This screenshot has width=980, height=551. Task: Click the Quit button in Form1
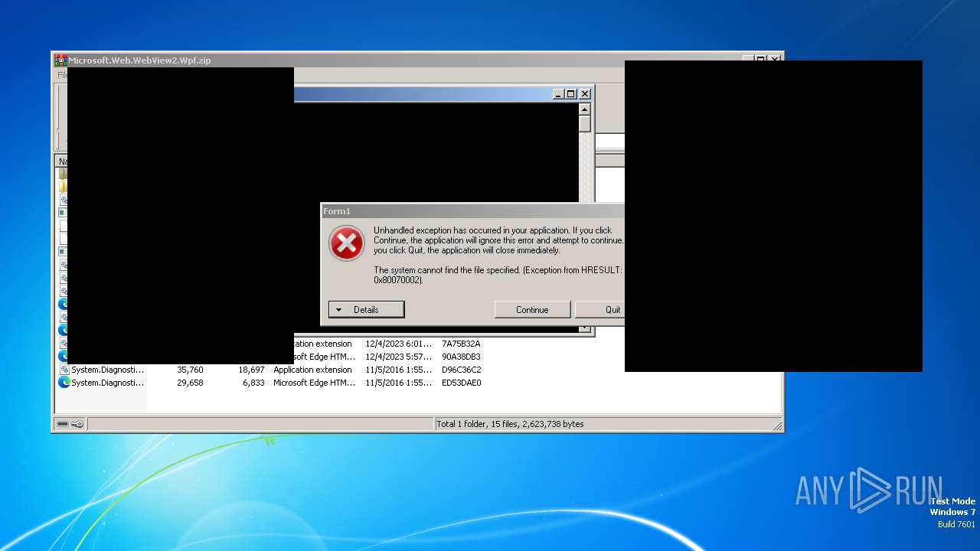click(599, 310)
